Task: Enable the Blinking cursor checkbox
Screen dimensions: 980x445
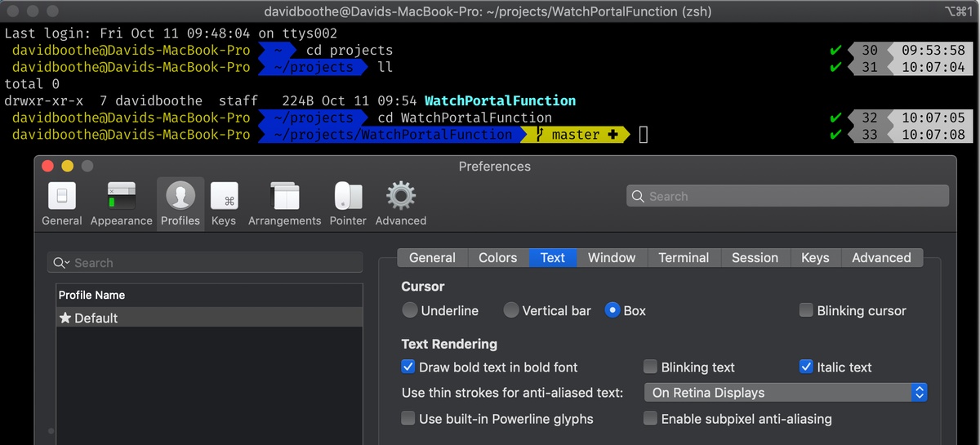Action: pos(806,310)
